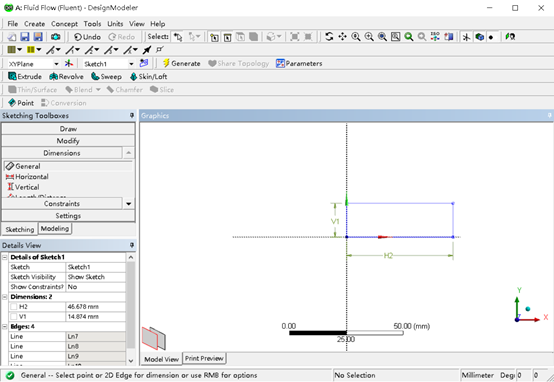The height and width of the screenshot is (382, 554).
Task: Open the Help menu
Action: [x=158, y=24]
